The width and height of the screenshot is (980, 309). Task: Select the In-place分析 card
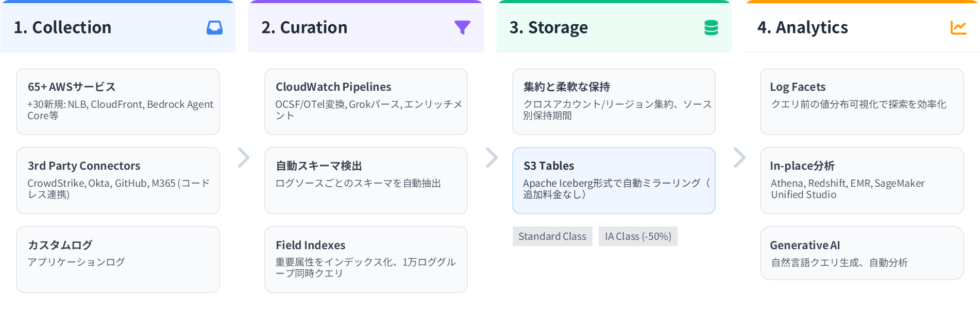tap(861, 181)
